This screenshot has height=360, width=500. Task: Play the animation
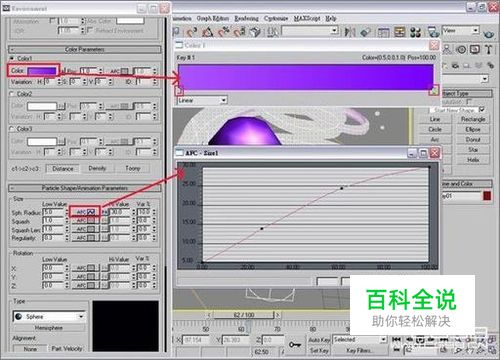point(420,339)
